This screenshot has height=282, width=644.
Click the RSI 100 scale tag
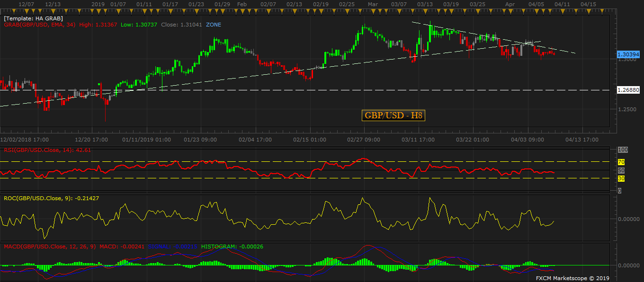click(623, 150)
